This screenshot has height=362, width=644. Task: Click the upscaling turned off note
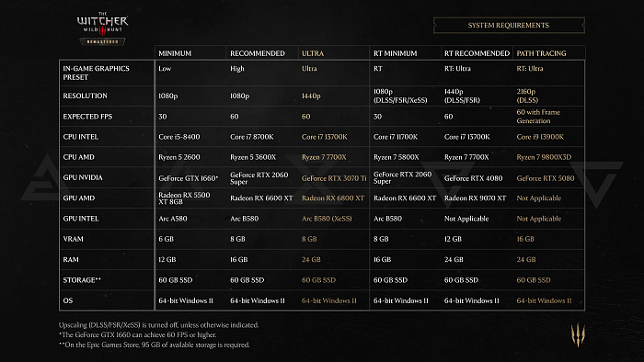click(x=158, y=325)
